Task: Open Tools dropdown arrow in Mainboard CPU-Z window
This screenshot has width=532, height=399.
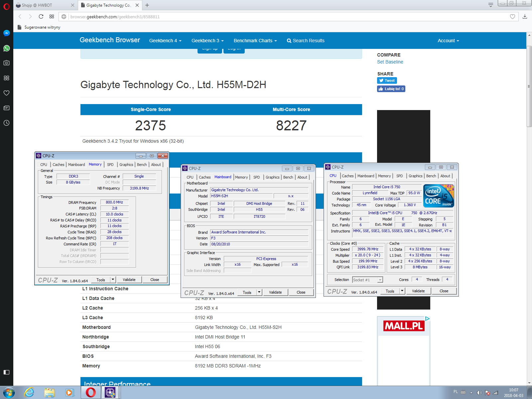Action: click(259, 292)
